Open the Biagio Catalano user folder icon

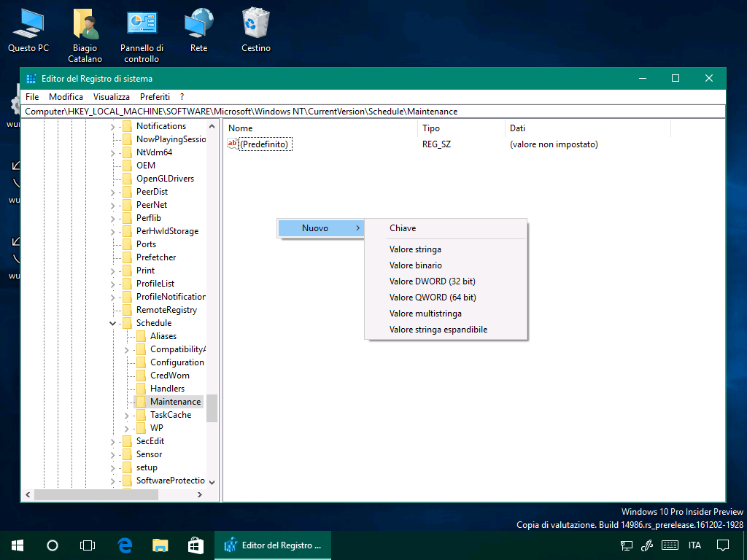[85, 36]
